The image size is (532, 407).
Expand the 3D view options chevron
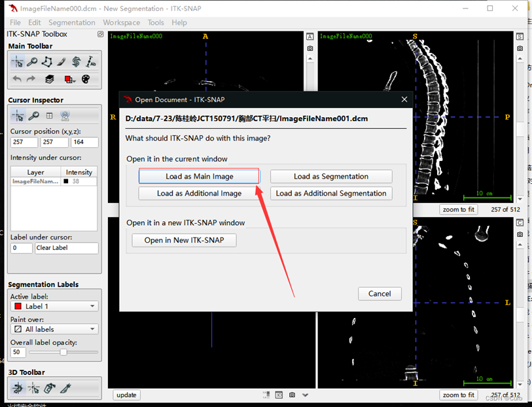click(x=305, y=395)
